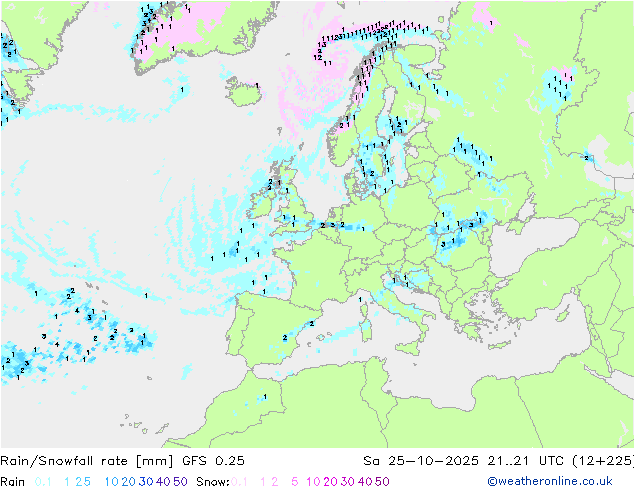
Task: Click the "21..21 UTC" time text
Action: coord(525,461)
